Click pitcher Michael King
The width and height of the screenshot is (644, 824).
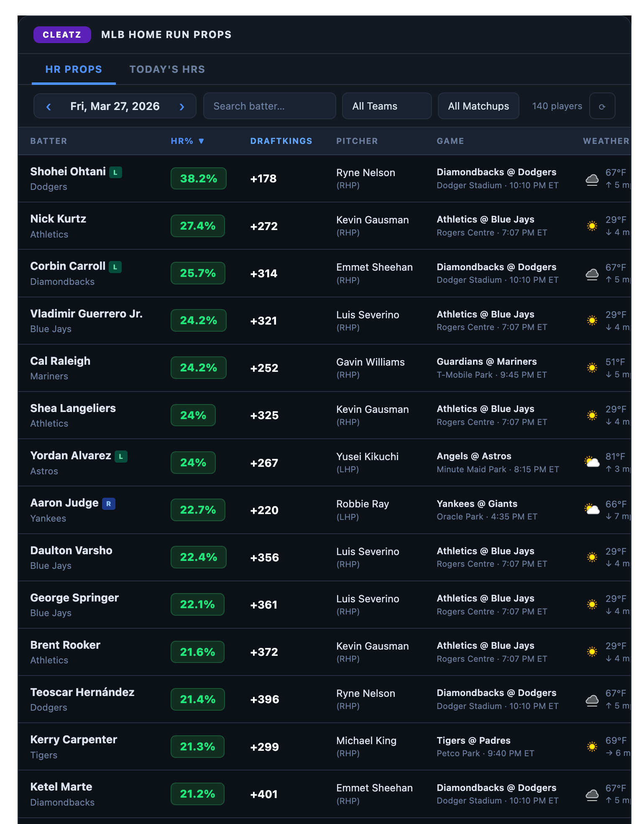coord(366,741)
